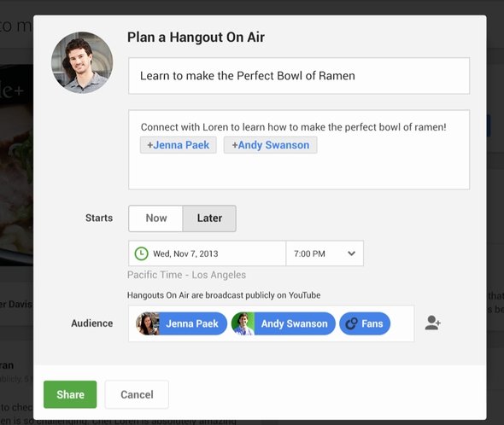
Task: Click the Starts label
Action: (99, 218)
